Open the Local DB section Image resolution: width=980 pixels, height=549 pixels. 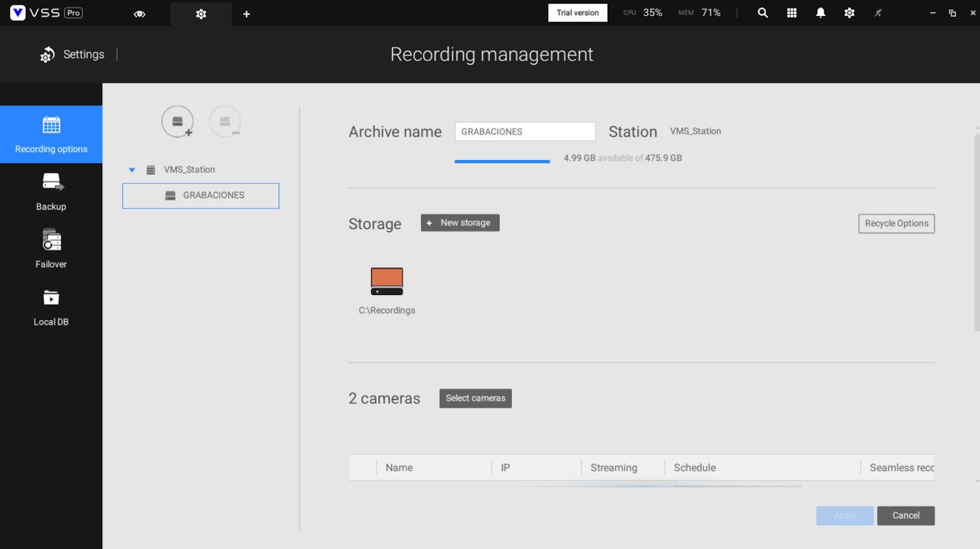pos(51,308)
